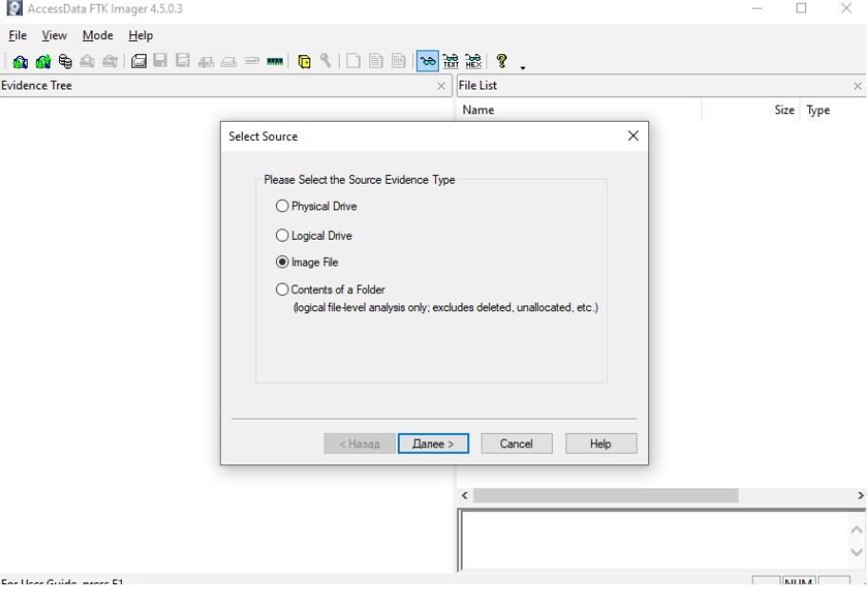The height and width of the screenshot is (591, 868).
Task: Toggle automatic file view glasses icon
Action: pyautogui.click(x=427, y=61)
